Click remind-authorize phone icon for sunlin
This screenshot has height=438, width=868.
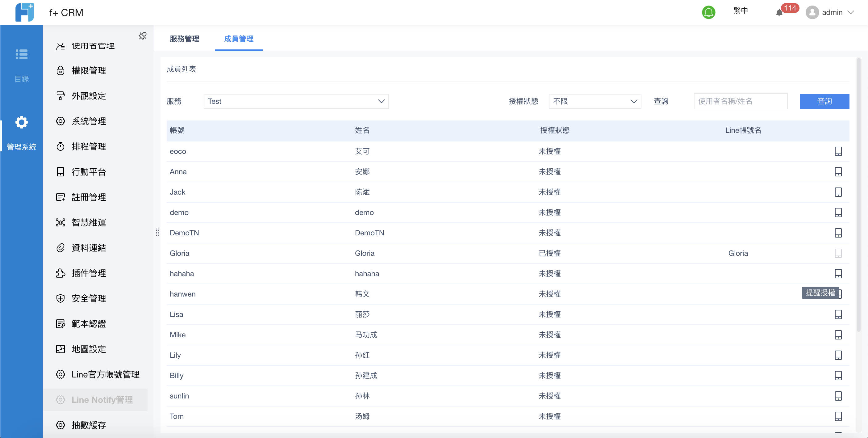tap(838, 396)
